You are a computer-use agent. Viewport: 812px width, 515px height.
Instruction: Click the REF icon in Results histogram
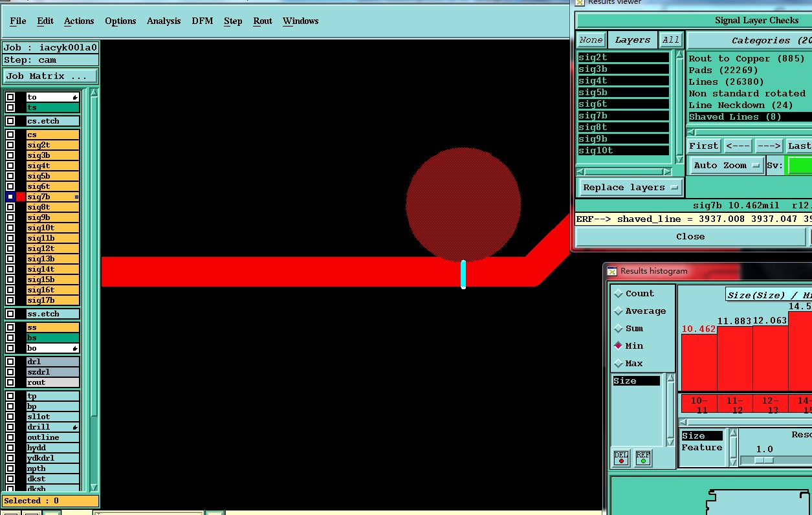pos(642,457)
